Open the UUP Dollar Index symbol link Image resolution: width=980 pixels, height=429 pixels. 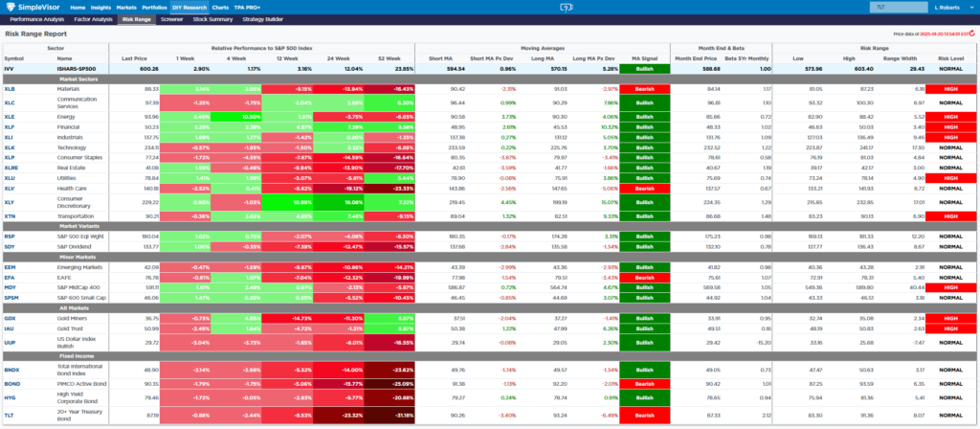(x=9, y=342)
